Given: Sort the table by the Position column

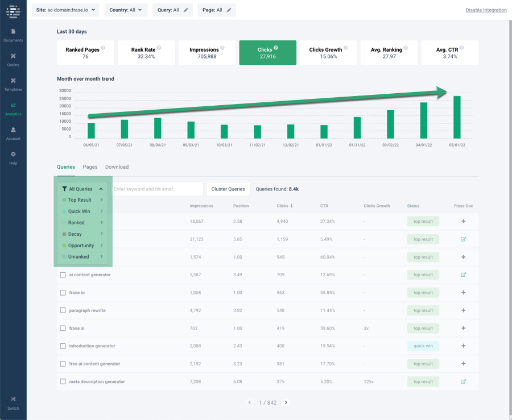Looking at the screenshot, I should click(x=241, y=206).
